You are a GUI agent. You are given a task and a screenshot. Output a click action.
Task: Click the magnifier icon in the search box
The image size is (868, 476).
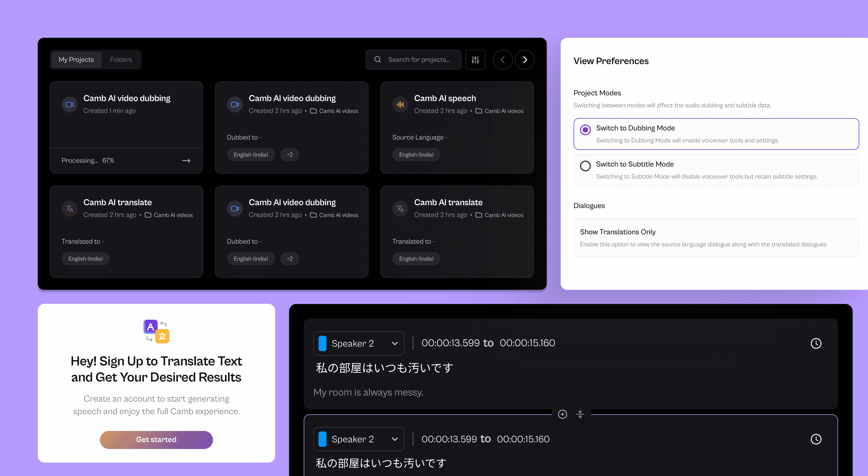pyautogui.click(x=378, y=60)
